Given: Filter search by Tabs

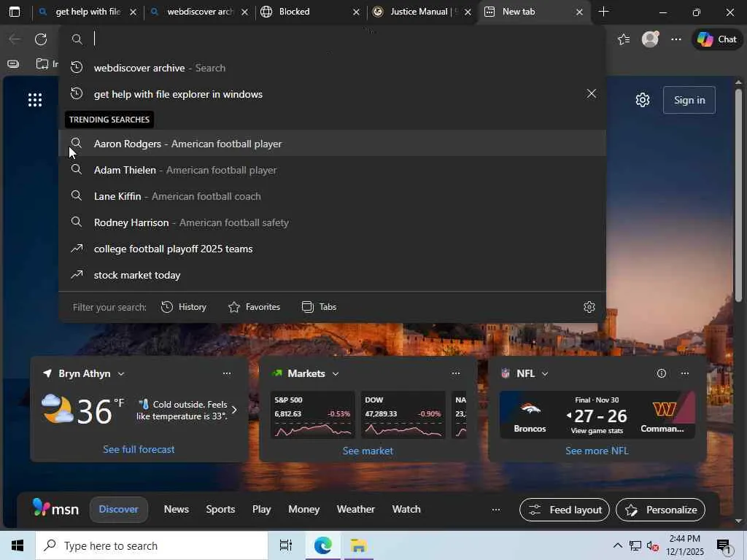Looking at the screenshot, I should (x=320, y=307).
